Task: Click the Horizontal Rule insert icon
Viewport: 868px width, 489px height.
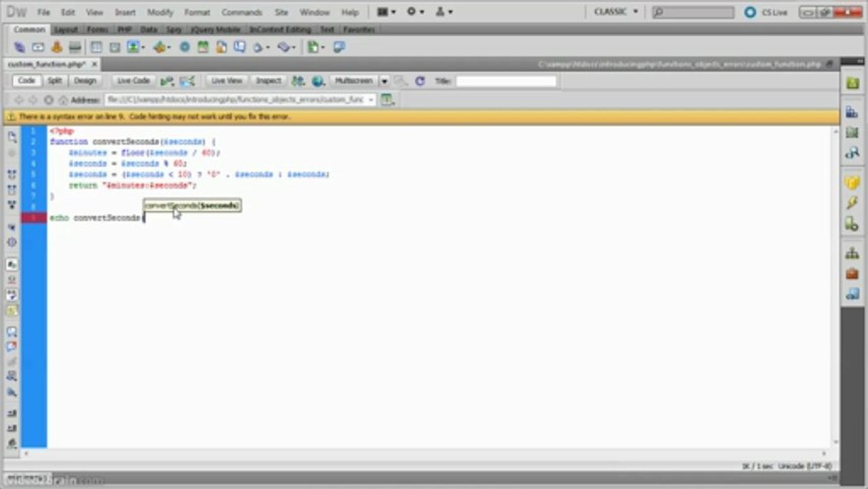Action: (75, 47)
